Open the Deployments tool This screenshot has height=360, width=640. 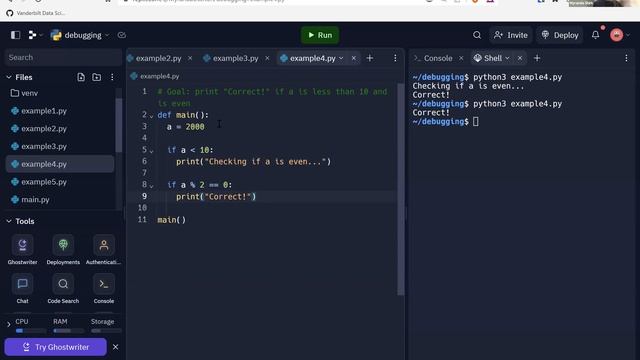coord(63,250)
